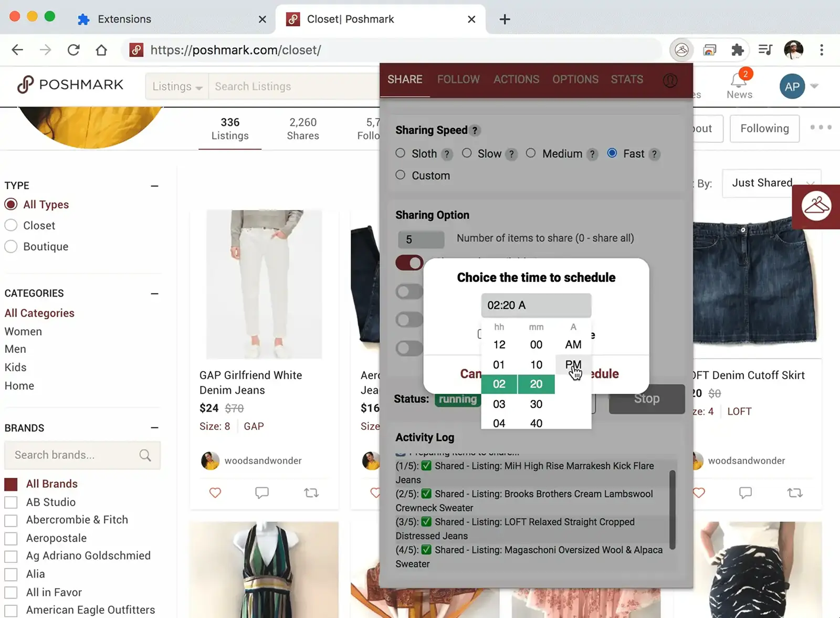Show help for Sloth speed
This screenshot has width=840, height=618.
coord(447,154)
